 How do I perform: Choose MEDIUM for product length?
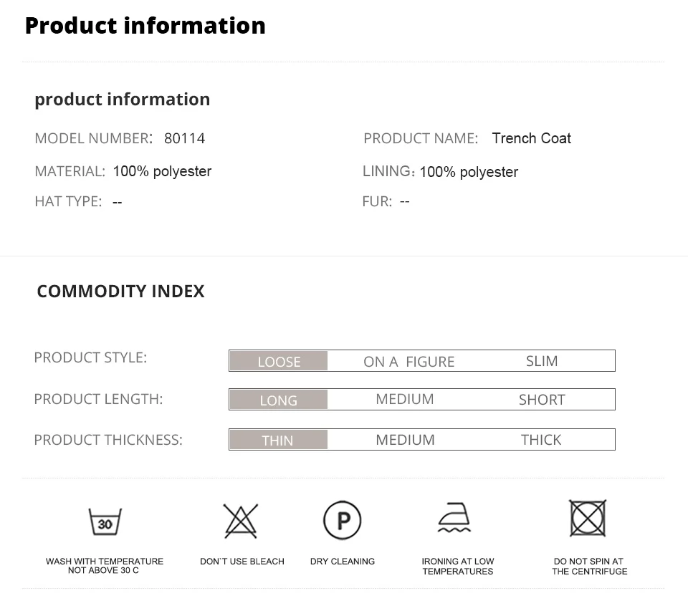pos(404,399)
